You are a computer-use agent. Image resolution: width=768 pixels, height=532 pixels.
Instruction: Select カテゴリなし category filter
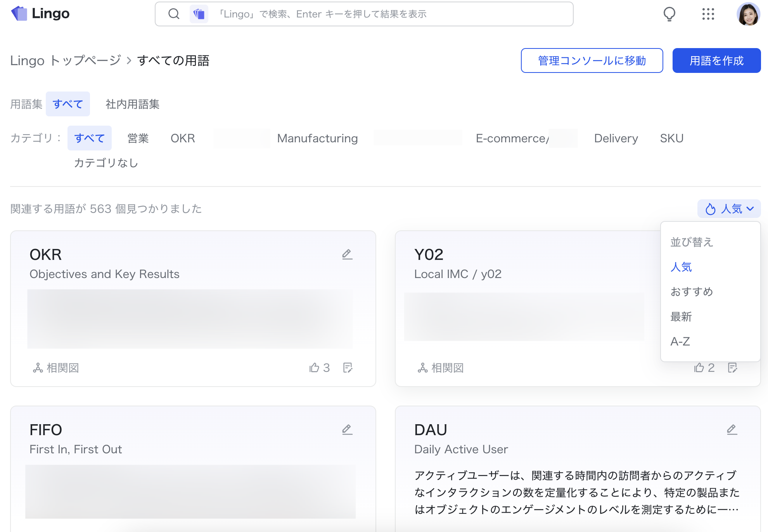(106, 163)
